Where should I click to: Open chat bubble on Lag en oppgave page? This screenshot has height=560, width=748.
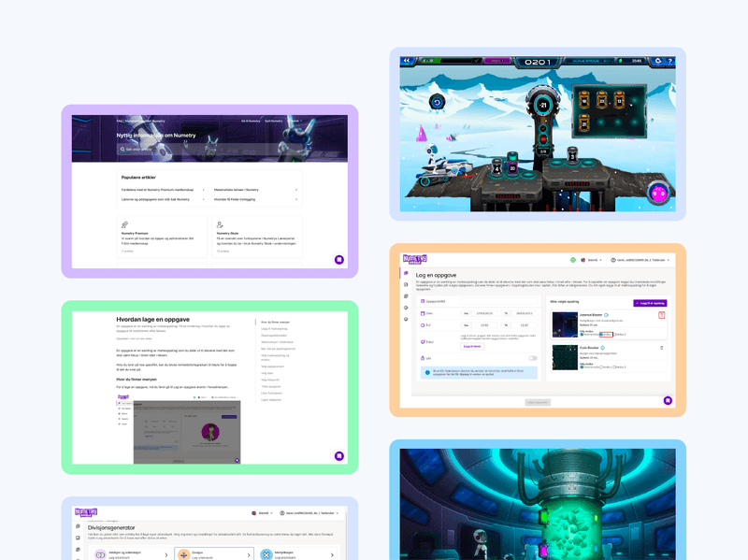668,401
